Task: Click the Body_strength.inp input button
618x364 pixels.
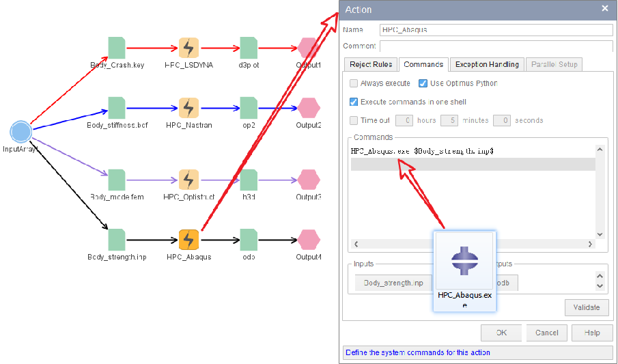Action: tap(393, 283)
